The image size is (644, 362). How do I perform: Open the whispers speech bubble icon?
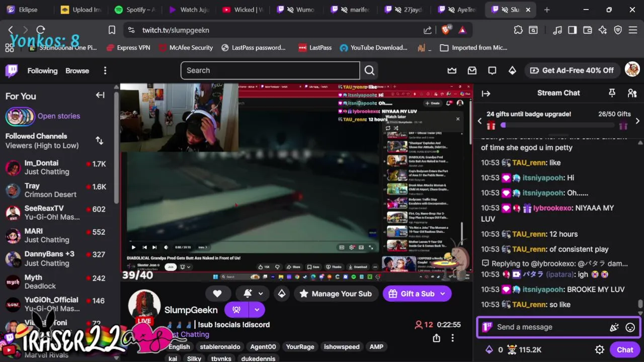pos(492,70)
